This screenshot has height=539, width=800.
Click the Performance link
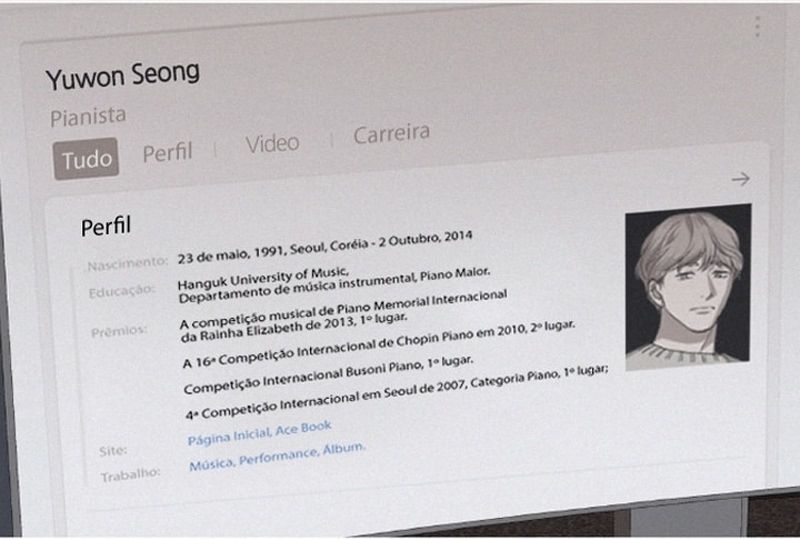pyautogui.click(x=279, y=456)
